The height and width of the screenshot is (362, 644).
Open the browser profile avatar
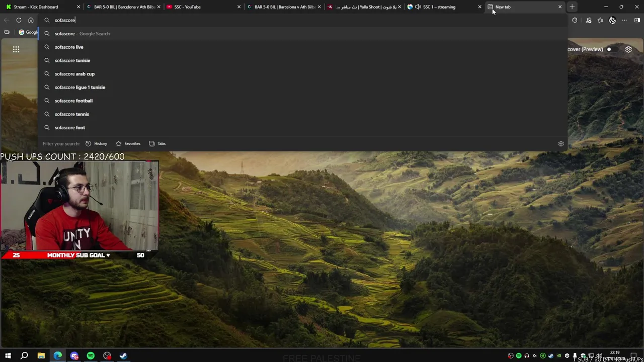tap(612, 20)
